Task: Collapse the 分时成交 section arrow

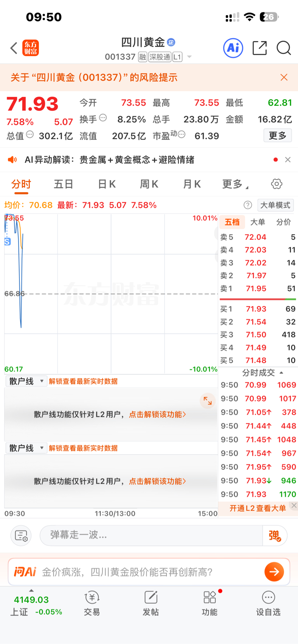Action: coord(281,373)
